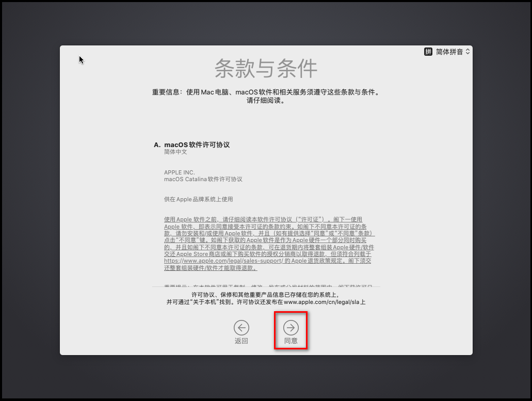Click the macOS Catalina 软件许可协议 line
Screen dimensions: 532x401
[203, 179]
